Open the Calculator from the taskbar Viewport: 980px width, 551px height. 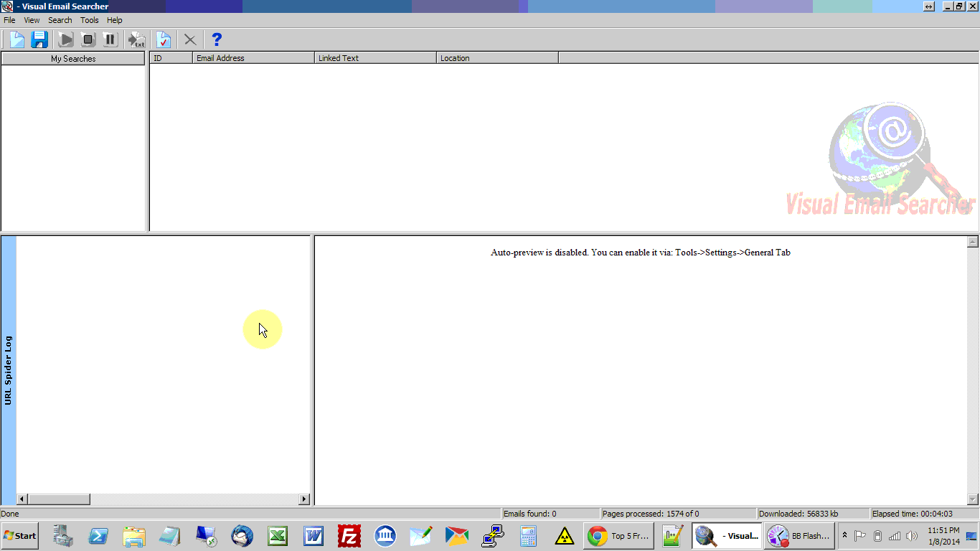tap(529, 536)
